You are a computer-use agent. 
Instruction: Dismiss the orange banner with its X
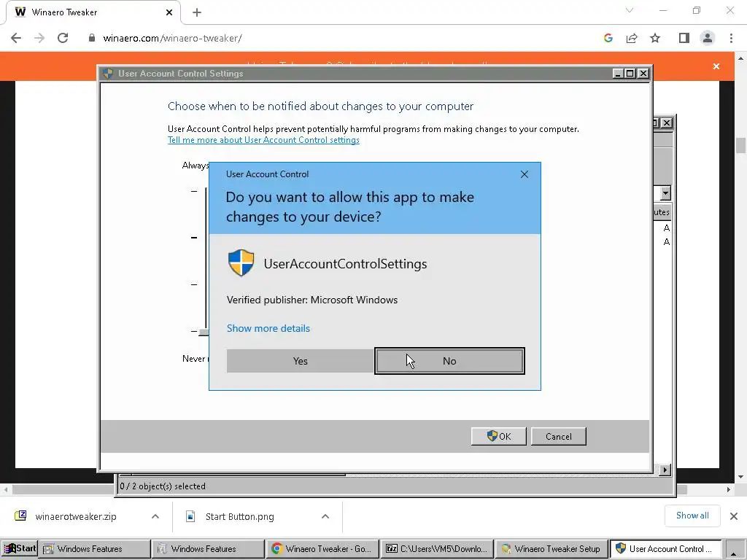click(716, 66)
